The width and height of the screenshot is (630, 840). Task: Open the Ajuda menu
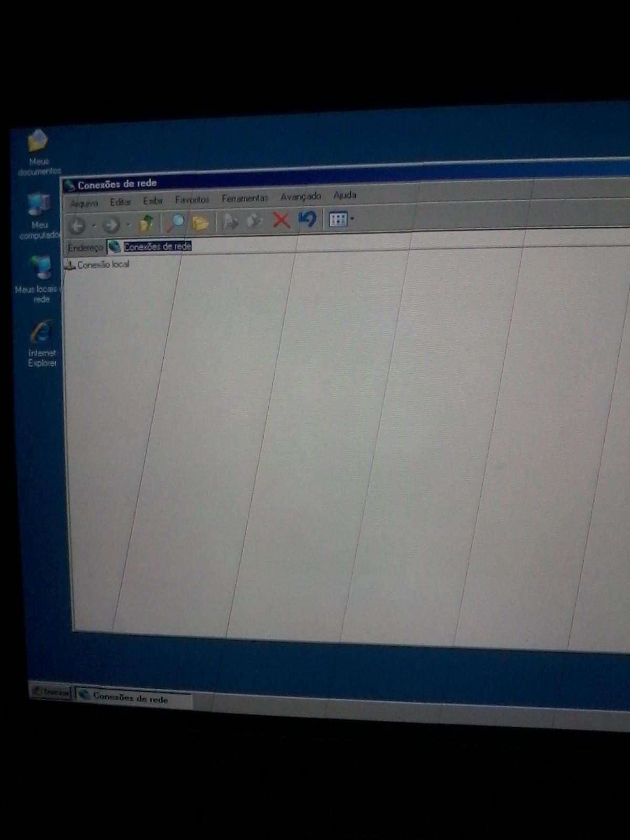point(345,195)
